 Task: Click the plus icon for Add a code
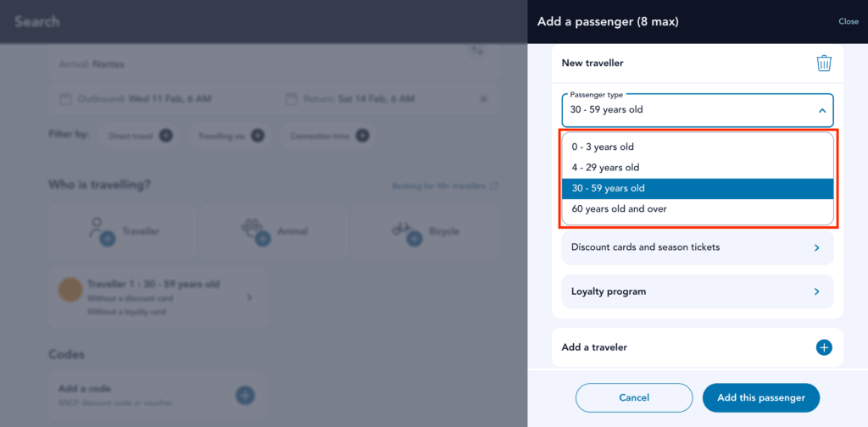tap(245, 394)
